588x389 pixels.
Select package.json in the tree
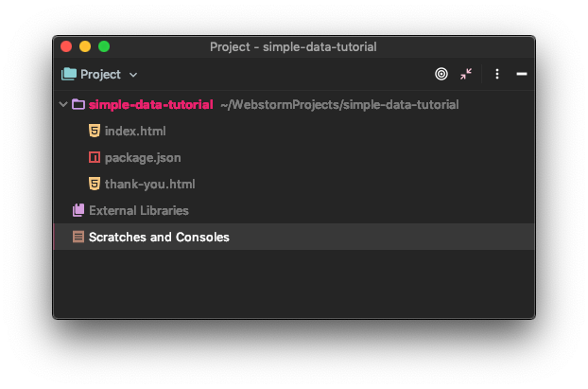tap(143, 158)
